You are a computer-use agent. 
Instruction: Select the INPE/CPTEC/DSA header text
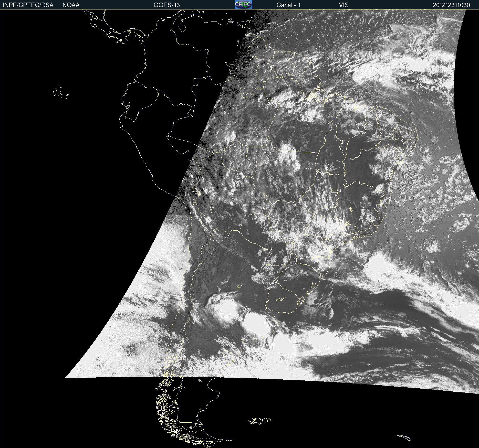[28, 5]
